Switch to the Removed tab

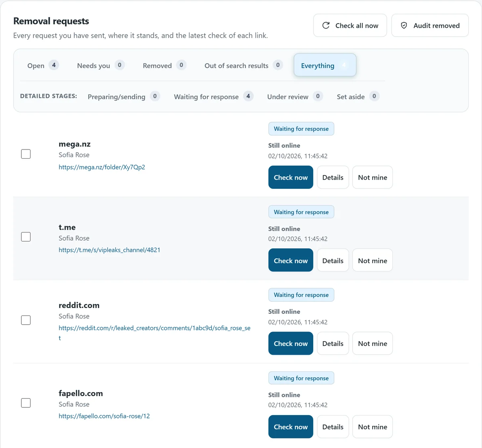click(x=164, y=65)
